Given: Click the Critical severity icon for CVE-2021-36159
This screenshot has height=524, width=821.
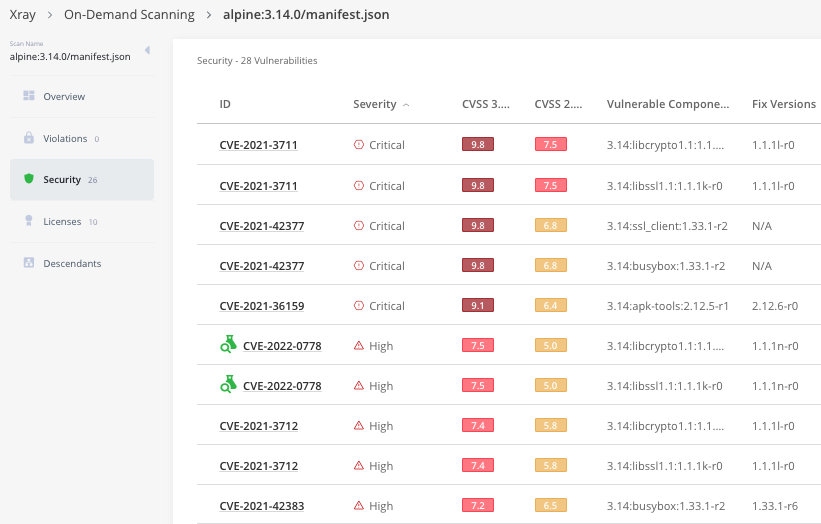Looking at the screenshot, I should pyautogui.click(x=359, y=305).
